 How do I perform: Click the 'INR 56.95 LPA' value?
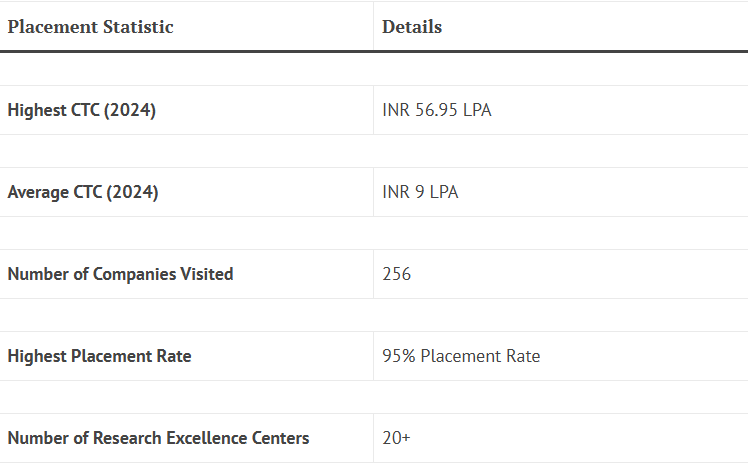pos(437,110)
